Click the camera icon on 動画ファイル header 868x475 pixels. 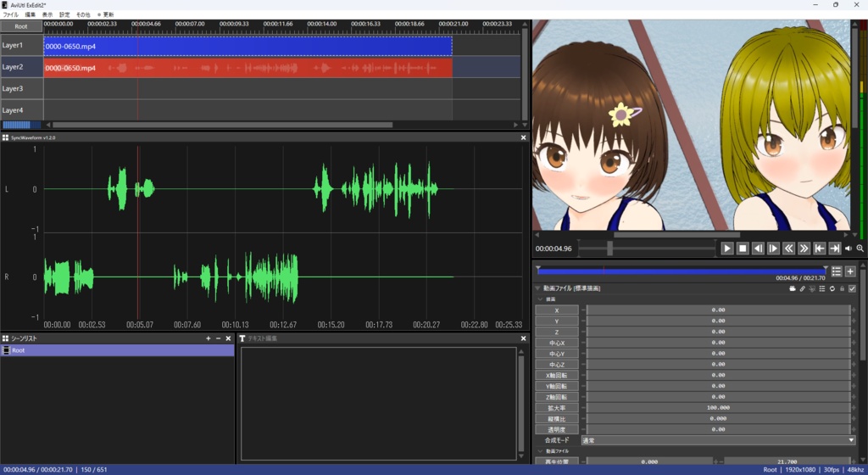(793, 288)
